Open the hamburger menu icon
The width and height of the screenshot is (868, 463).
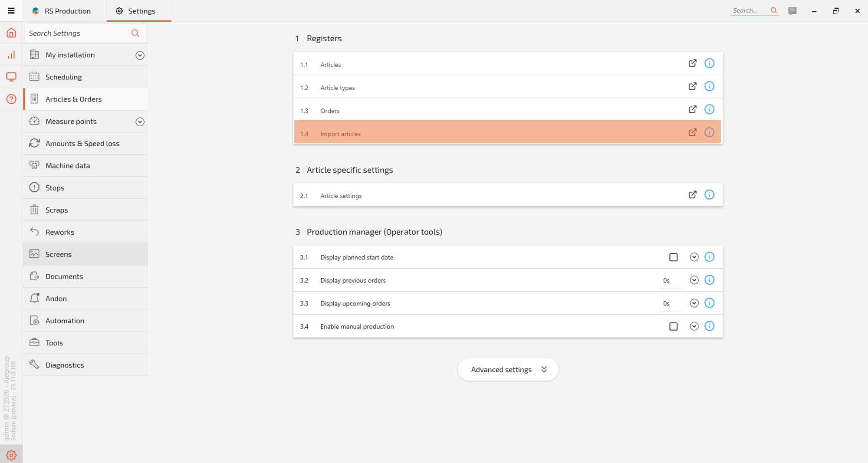[x=11, y=11]
